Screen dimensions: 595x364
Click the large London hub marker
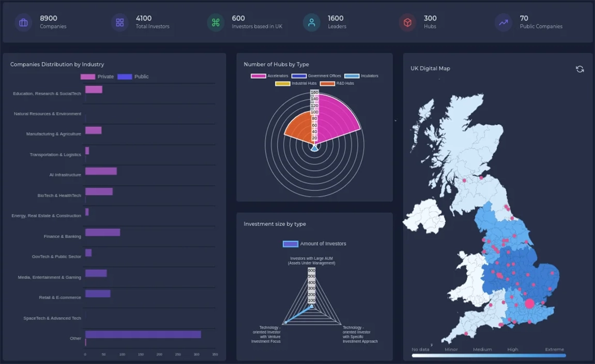point(529,304)
